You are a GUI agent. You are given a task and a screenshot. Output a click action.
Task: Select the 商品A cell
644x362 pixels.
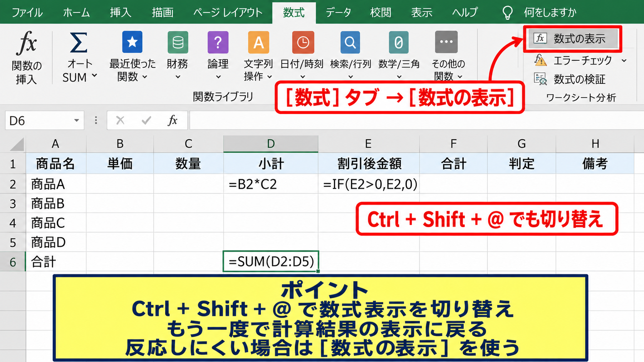click(56, 184)
